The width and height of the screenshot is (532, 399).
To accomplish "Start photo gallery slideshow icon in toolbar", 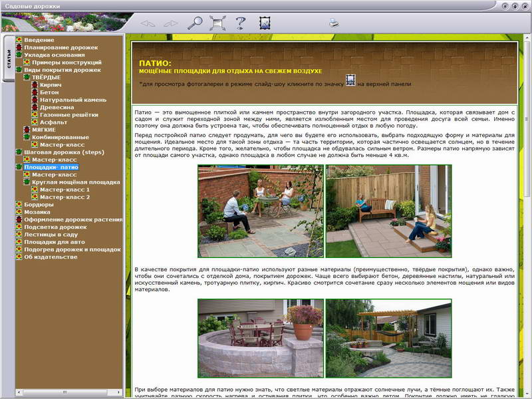I will pyautogui.click(x=265, y=23).
